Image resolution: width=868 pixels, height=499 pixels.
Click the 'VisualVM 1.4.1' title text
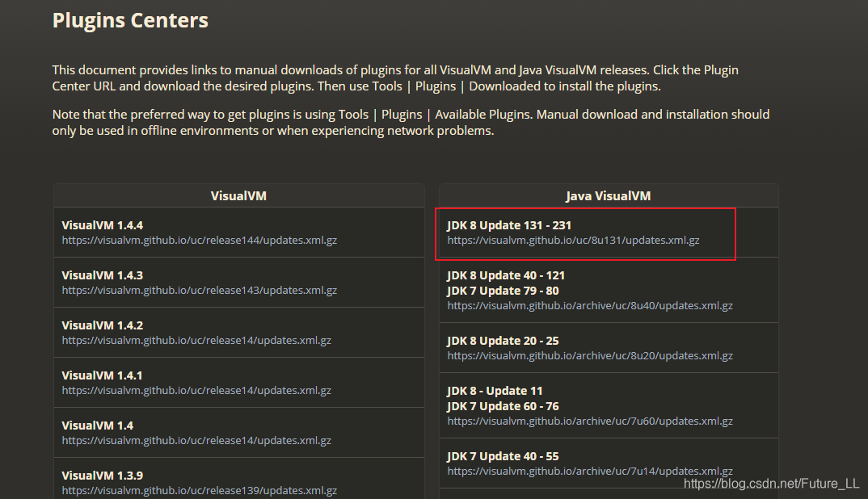pos(103,375)
